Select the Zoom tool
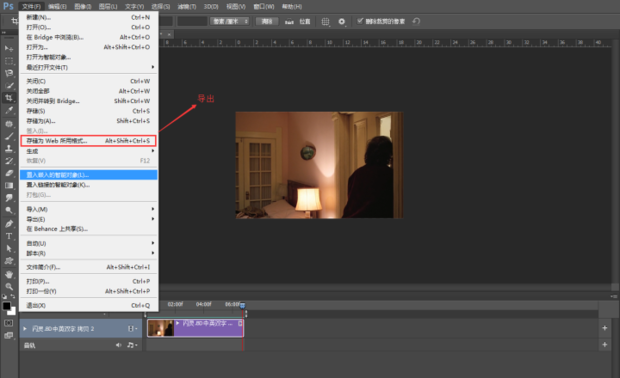Viewport: 620px width, 378px height. pos(9,287)
